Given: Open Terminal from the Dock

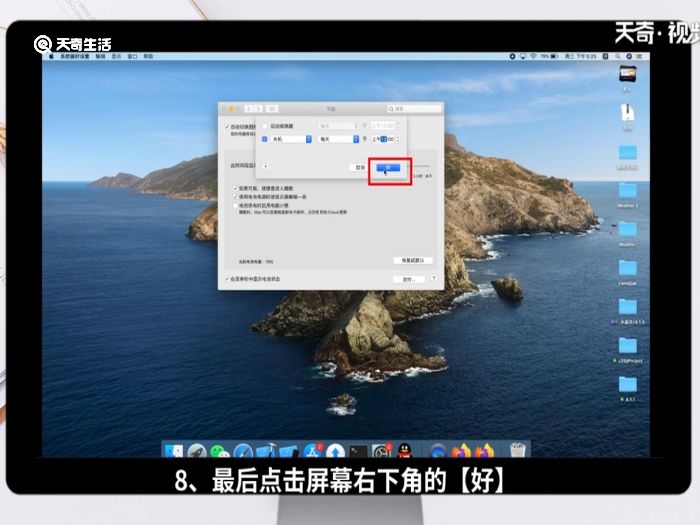Looking at the screenshot, I should (358, 451).
